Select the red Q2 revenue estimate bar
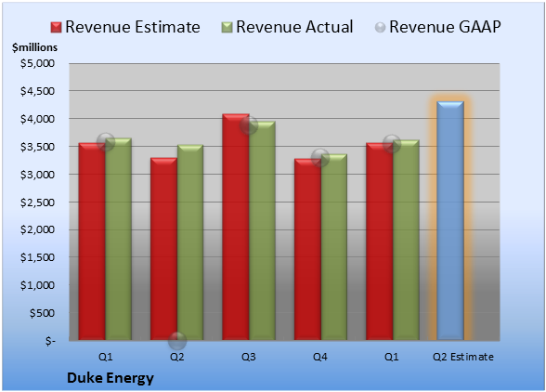The height and width of the screenshot is (392, 546). (x=163, y=249)
